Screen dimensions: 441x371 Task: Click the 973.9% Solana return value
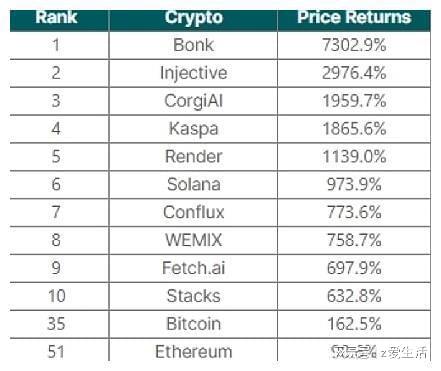coord(354,185)
